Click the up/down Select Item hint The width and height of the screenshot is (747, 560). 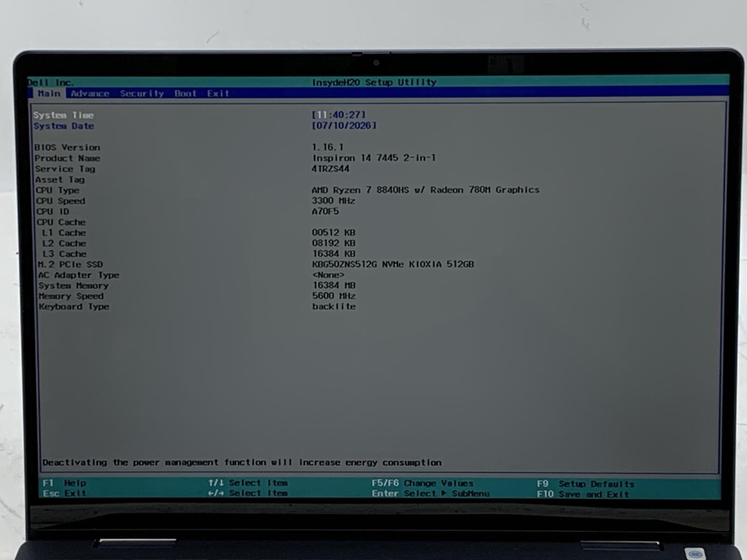(x=248, y=483)
